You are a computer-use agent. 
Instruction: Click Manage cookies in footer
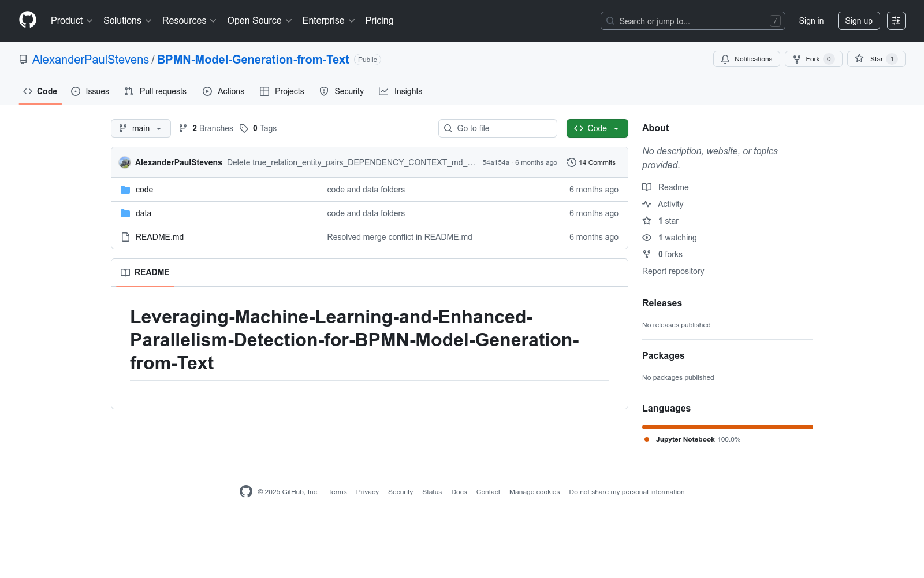tap(534, 492)
